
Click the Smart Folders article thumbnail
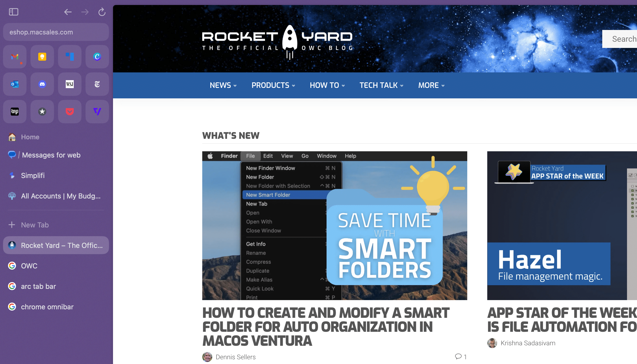point(334,225)
